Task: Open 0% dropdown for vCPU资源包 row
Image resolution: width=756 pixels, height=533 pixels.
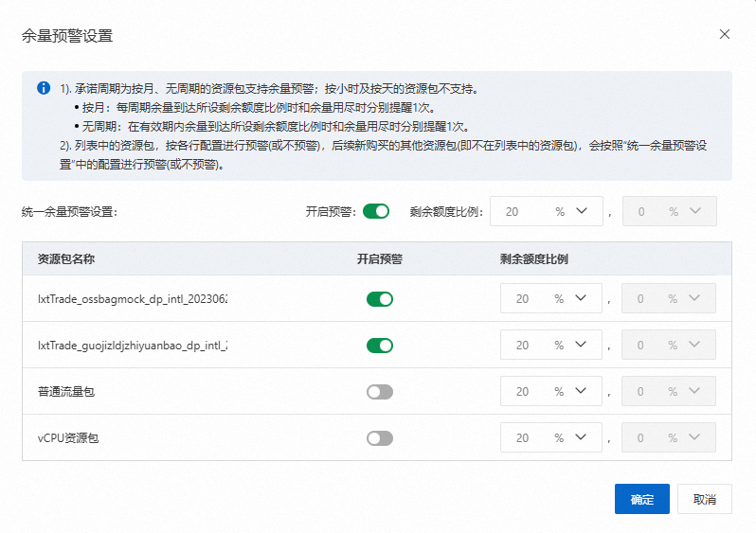Action: (669, 437)
